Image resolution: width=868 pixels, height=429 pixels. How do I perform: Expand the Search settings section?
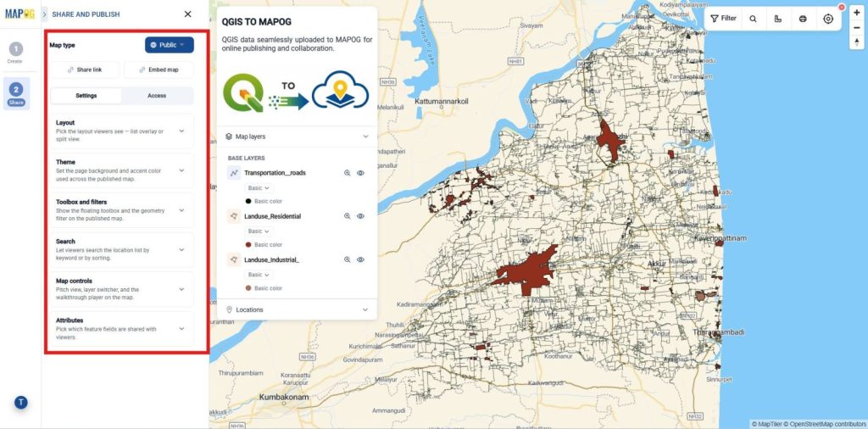pos(122,249)
